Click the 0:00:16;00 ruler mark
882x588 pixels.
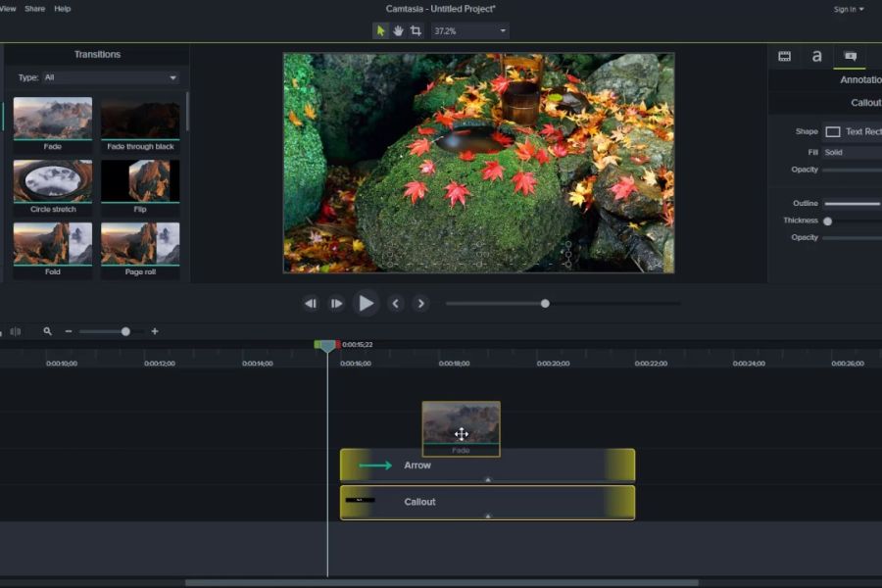[356, 364]
